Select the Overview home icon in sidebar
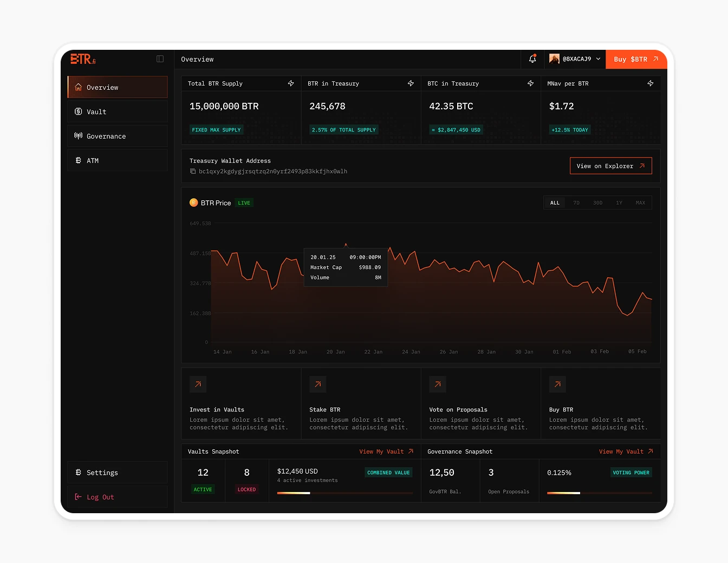The width and height of the screenshot is (728, 563). click(x=78, y=87)
